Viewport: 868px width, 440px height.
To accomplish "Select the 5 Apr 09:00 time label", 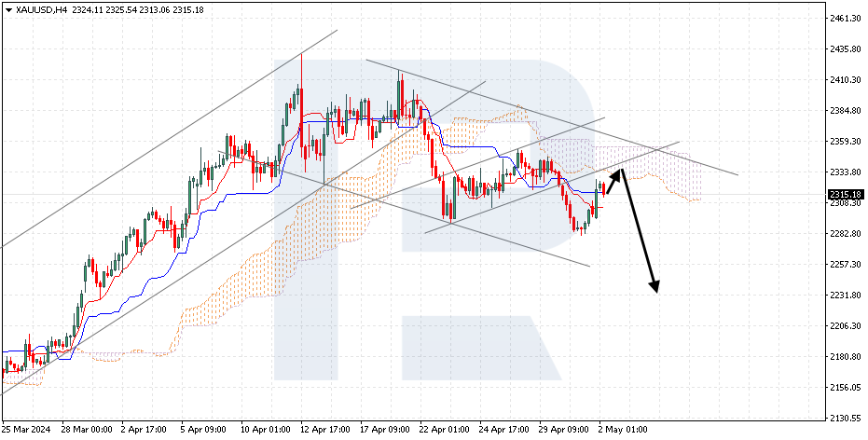I will tap(202, 430).
